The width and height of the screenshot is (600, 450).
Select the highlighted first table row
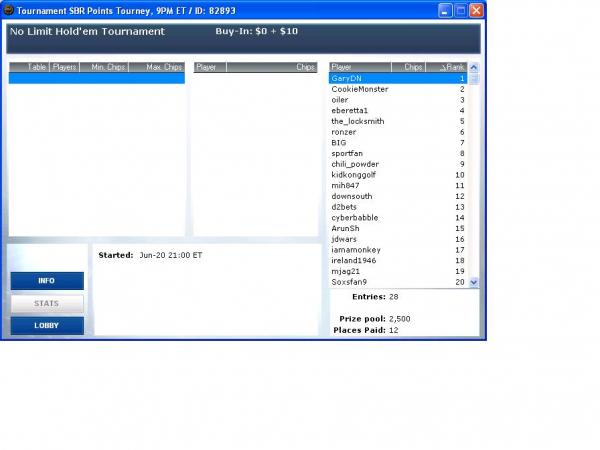pos(97,78)
